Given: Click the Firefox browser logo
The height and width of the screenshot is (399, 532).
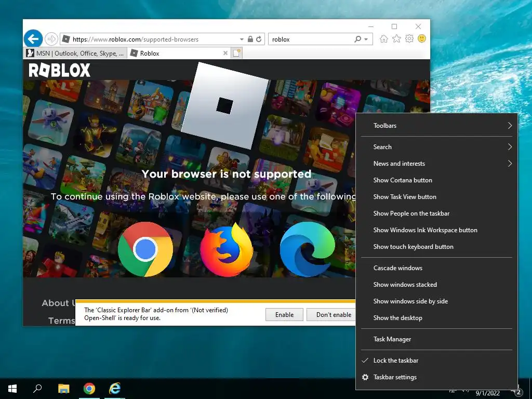Looking at the screenshot, I should [226, 249].
